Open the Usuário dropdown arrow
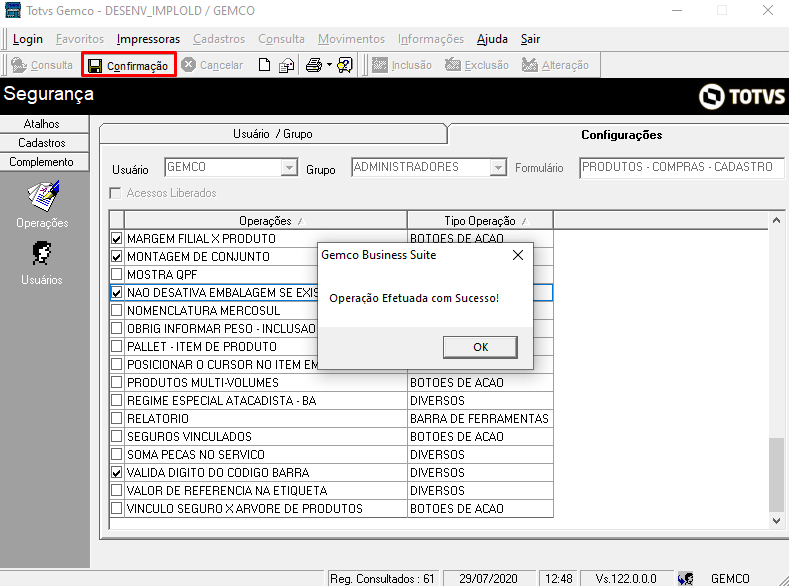Screen dimensions: 789x586 289,168
